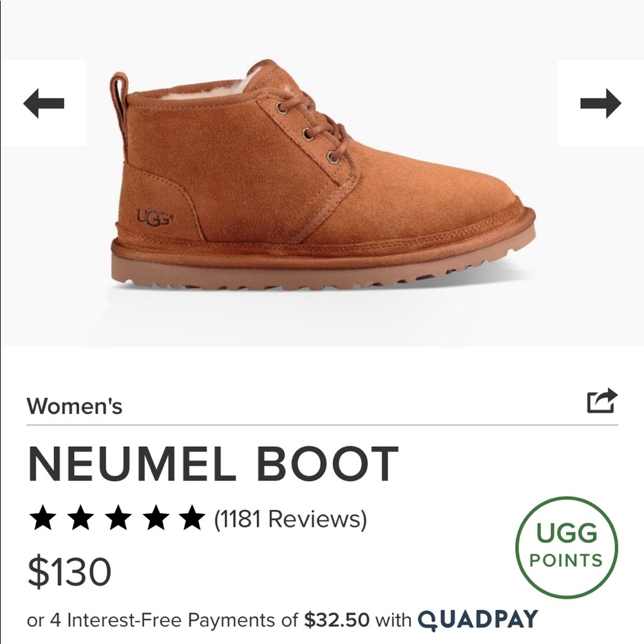Screen dimensions: 644x644
Task: Tap the fourth star of the rating
Action: coord(154,515)
